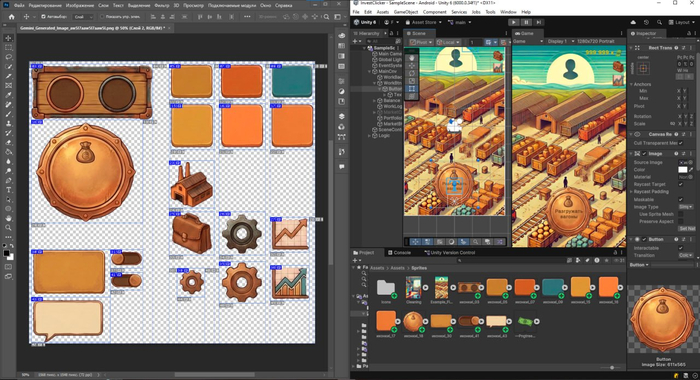Open Asset Store dropdown in Unity toolbar
The width and height of the screenshot is (700, 380).
[424, 22]
